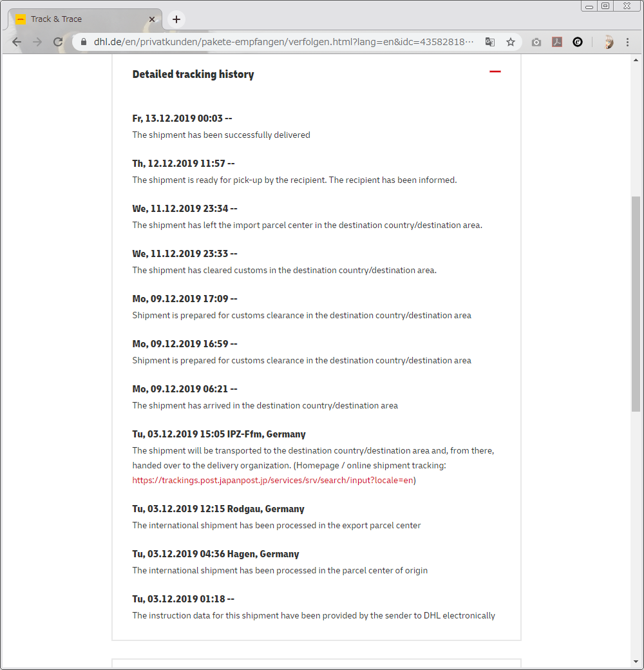Reload the DHL tracking page
The image size is (644, 670).
[58, 42]
